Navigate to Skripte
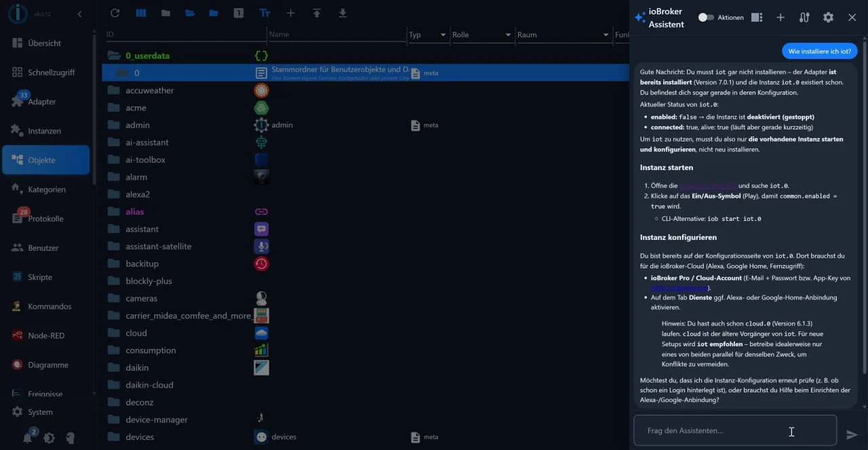The height and width of the screenshot is (450, 868). point(45,277)
